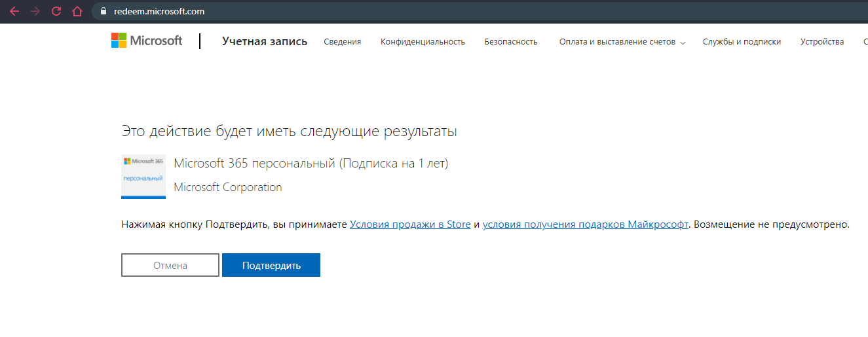This screenshot has width=868, height=337.
Task: Click the browser forward arrow
Action: pos(35,11)
